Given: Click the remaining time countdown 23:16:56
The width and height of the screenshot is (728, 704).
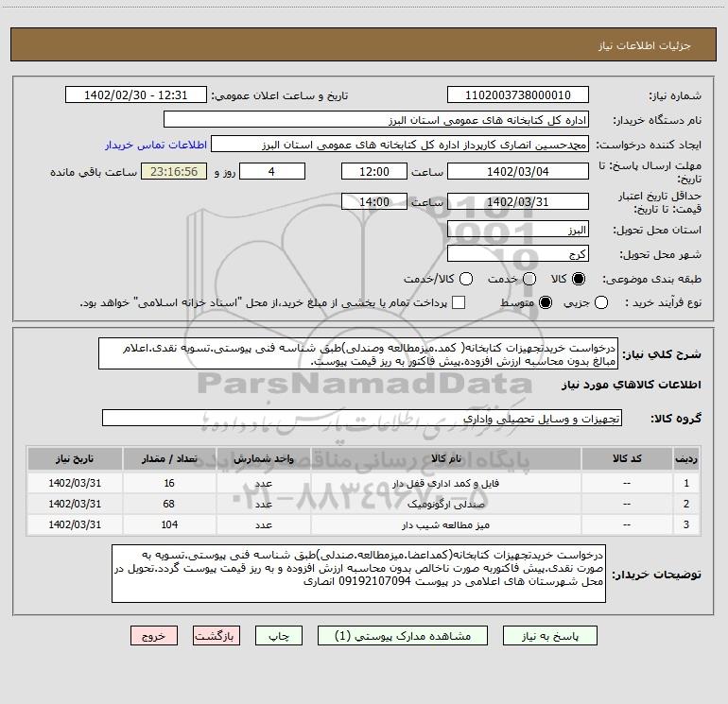Looking at the screenshot, I should 174,172.
